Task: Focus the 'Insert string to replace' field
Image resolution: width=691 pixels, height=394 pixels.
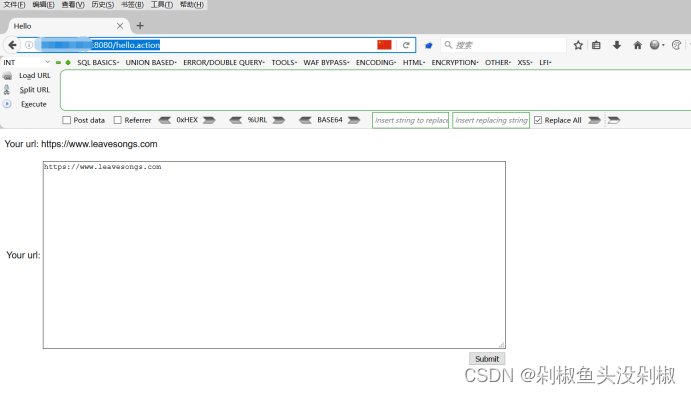Action: (410, 120)
